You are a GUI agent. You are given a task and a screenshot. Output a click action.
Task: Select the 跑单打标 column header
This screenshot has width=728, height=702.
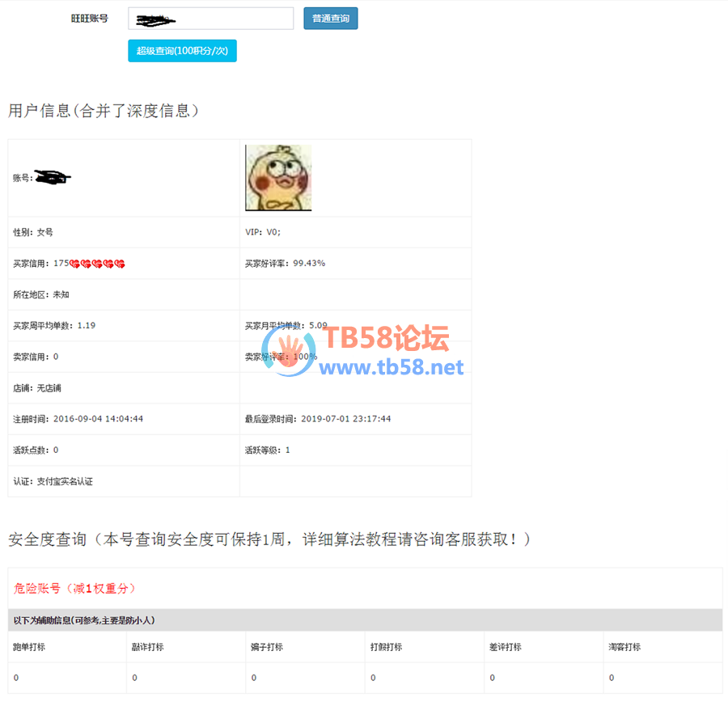(x=29, y=647)
